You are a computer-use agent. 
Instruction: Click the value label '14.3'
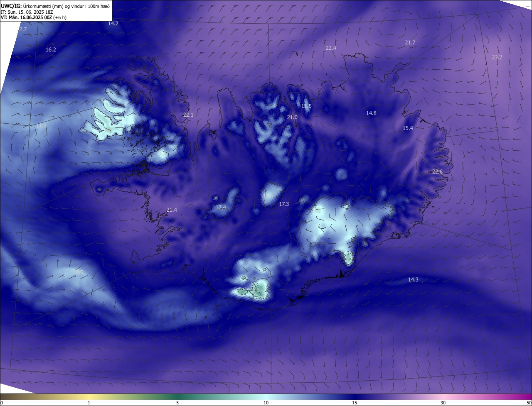[413, 280]
